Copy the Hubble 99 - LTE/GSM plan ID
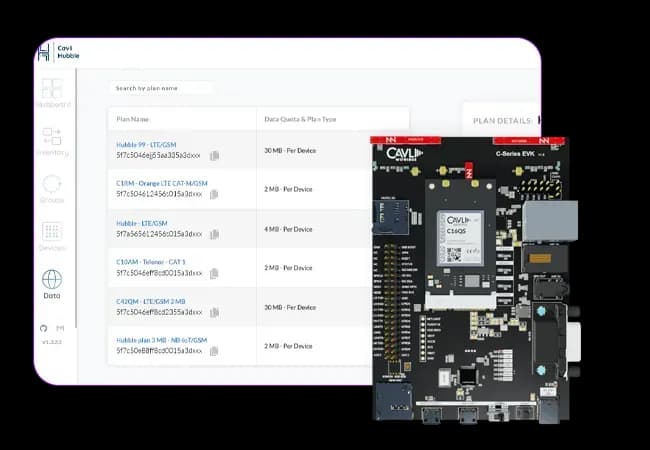Screen dimensions: 650x450 pos(214,156)
